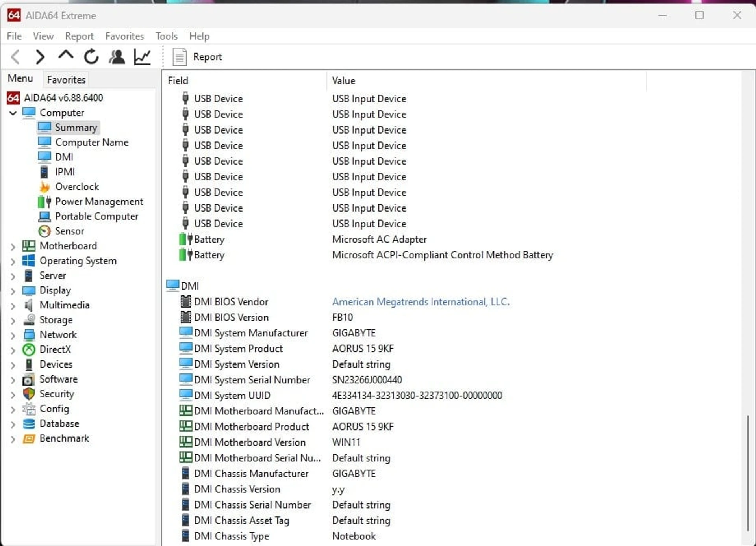The width and height of the screenshot is (756, 546).
Task: Open the American Megatrends International, LLC. link
Action: coord(421,302)
